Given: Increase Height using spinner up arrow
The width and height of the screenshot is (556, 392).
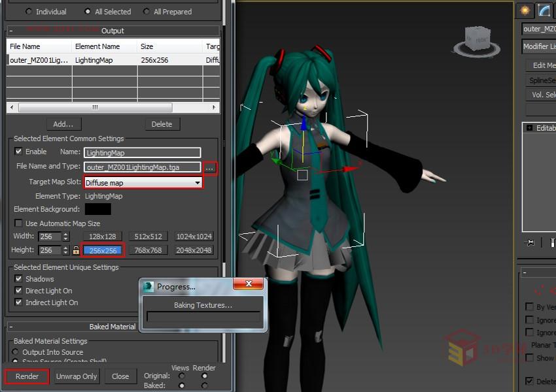Looking at the screenshot, I should tap(65, 248).
